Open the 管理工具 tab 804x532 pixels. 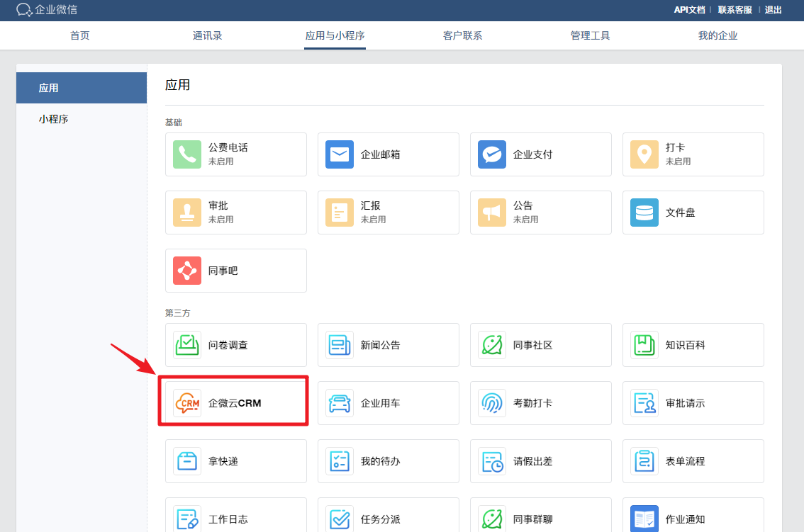(x=590, y=35)
